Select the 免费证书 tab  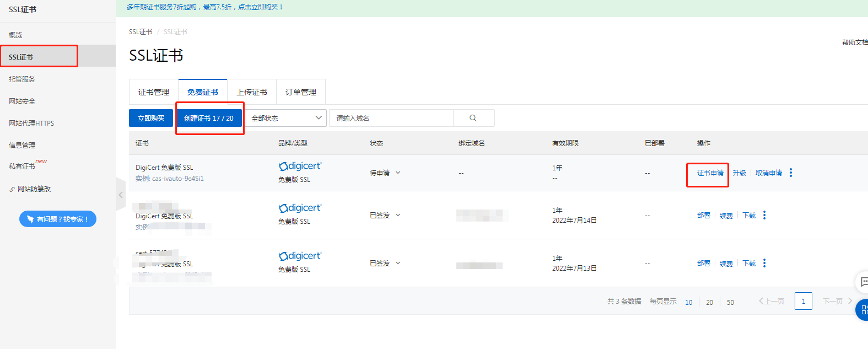click(203, 92)
